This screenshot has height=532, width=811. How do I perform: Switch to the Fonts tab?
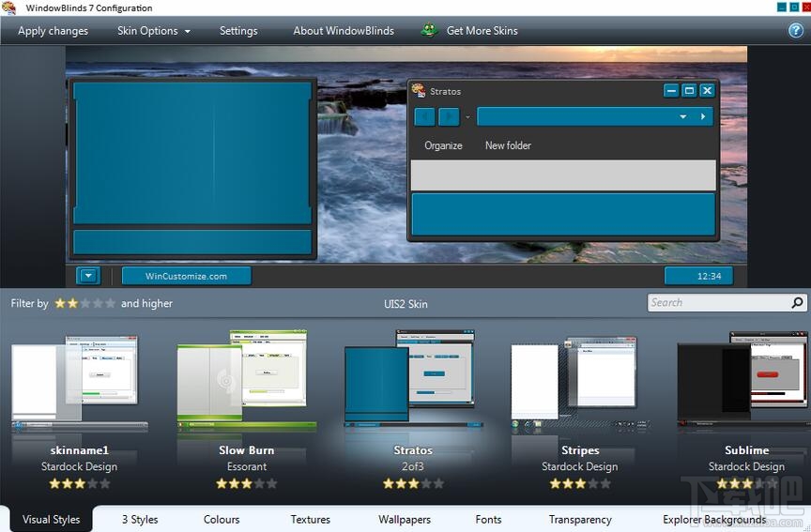click(x=488, y=519)
